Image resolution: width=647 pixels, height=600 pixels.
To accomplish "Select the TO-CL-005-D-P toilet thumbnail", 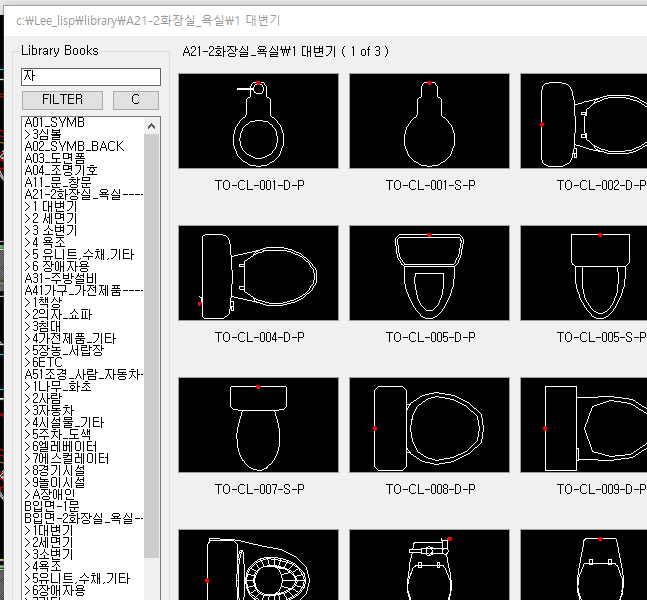I will 429,273.
